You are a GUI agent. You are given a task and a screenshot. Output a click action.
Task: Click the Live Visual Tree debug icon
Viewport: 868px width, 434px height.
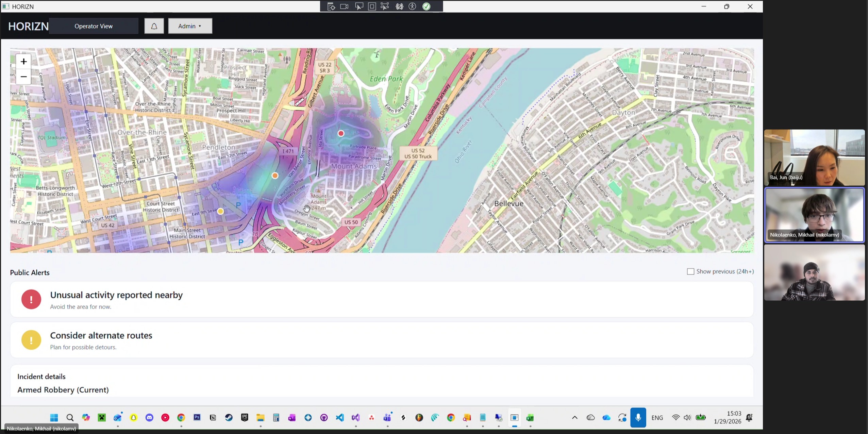tap(331, 6)
